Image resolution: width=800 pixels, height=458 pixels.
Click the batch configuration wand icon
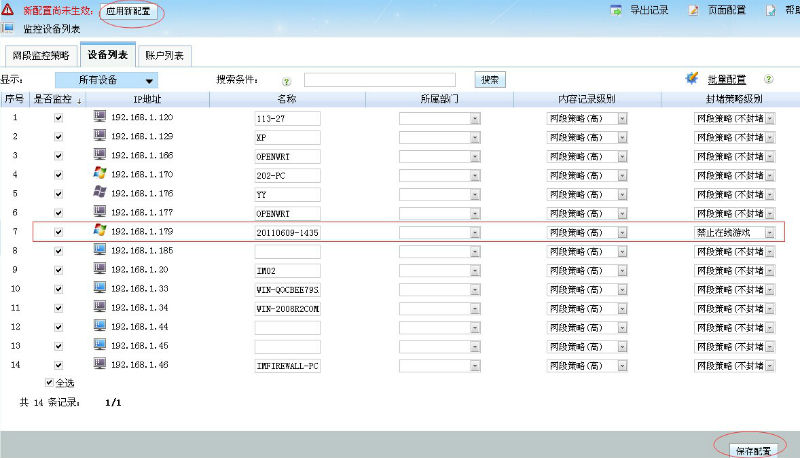(691, 78)
